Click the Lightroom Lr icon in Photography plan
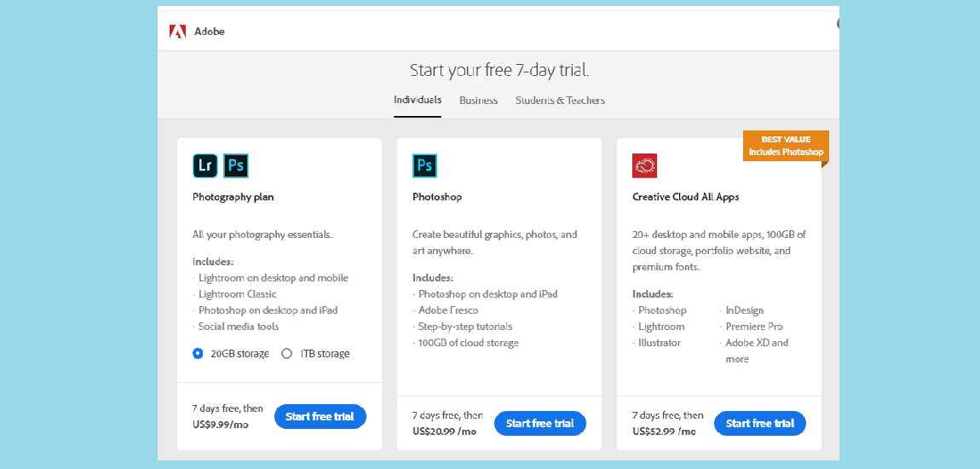The width and height of the screenshot is (980, 469). tap(205, 165)
